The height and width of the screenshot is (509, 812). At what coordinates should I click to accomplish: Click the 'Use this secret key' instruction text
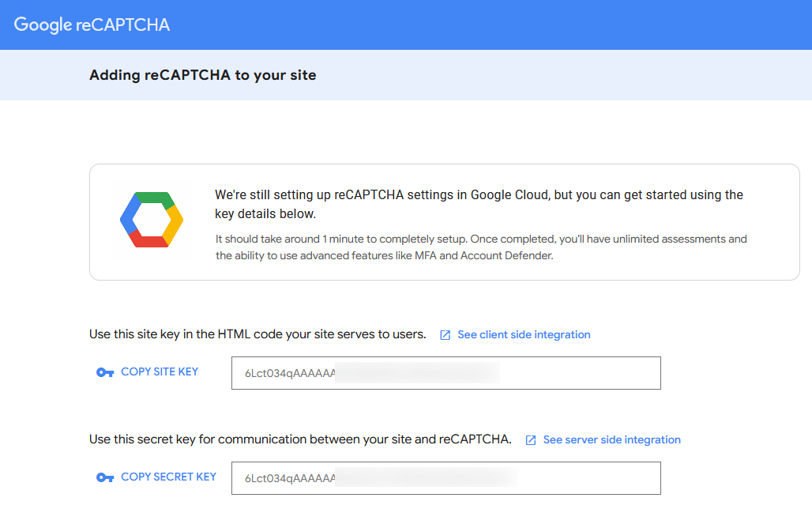tap(300, 439)
